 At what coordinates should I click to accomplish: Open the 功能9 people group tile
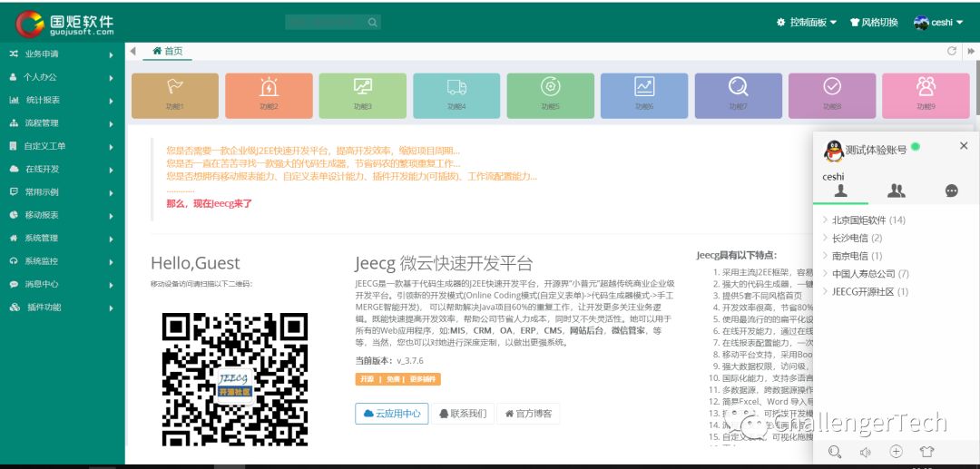point(926,95)
